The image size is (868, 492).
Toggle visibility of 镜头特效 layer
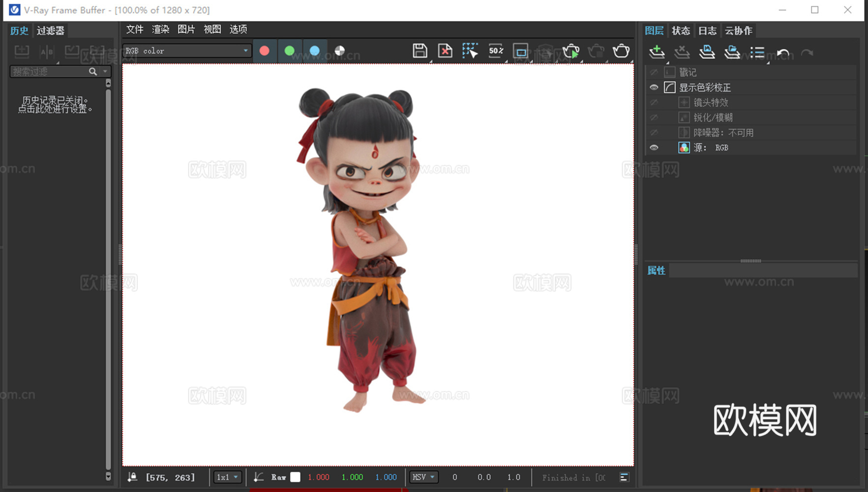(x=654, y=102)
